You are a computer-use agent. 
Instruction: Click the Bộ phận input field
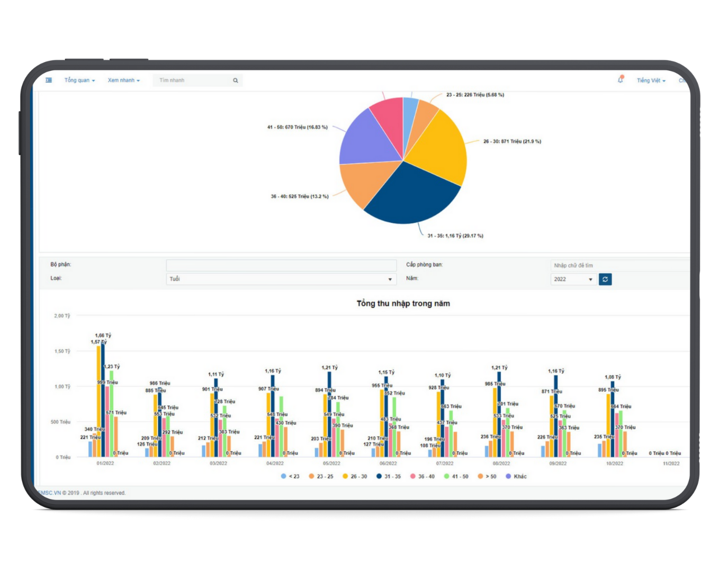click(281, 265)
